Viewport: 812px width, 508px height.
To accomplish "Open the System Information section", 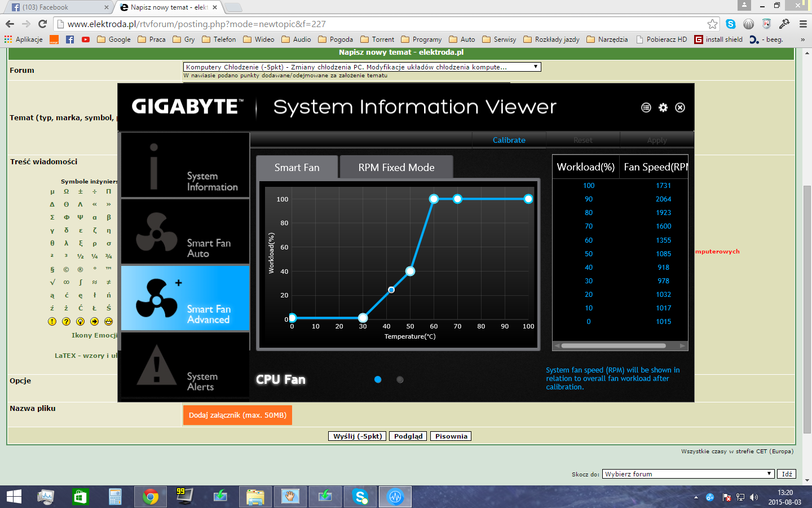I will pyautogui.click(x=186, y=165).
